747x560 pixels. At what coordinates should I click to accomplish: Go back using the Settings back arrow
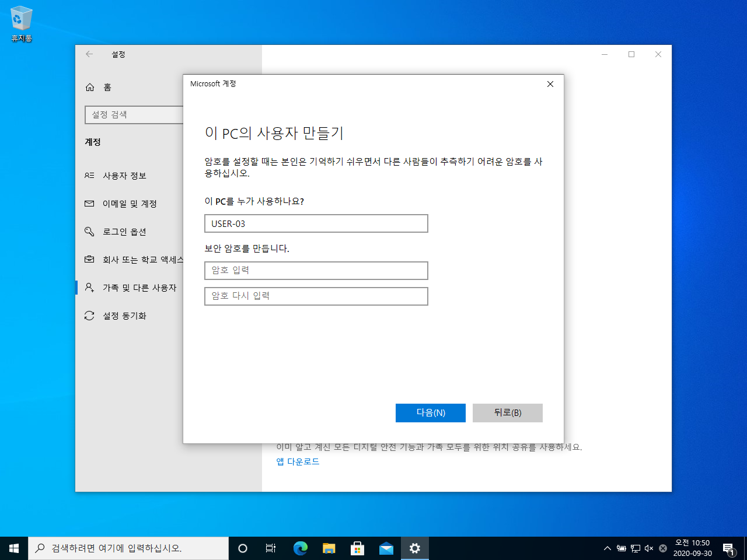(x=89, y=54)
